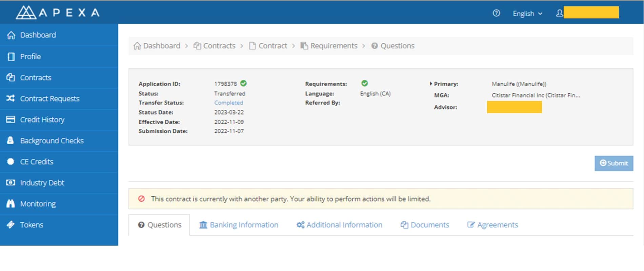Viewport: 644px width, 271px height.
Task: Click application ID 1798378
Action: click(x=225, y=84)
